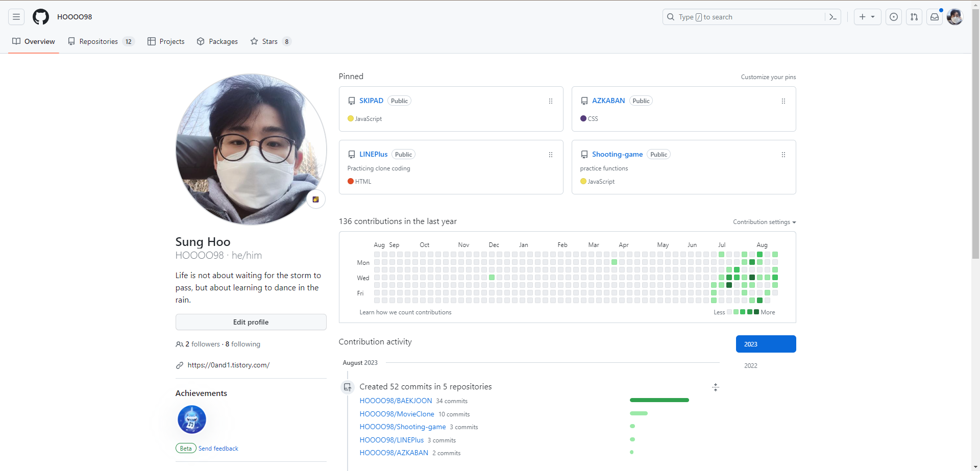Open the AZKABAN pinned repository link

(608, 101)
